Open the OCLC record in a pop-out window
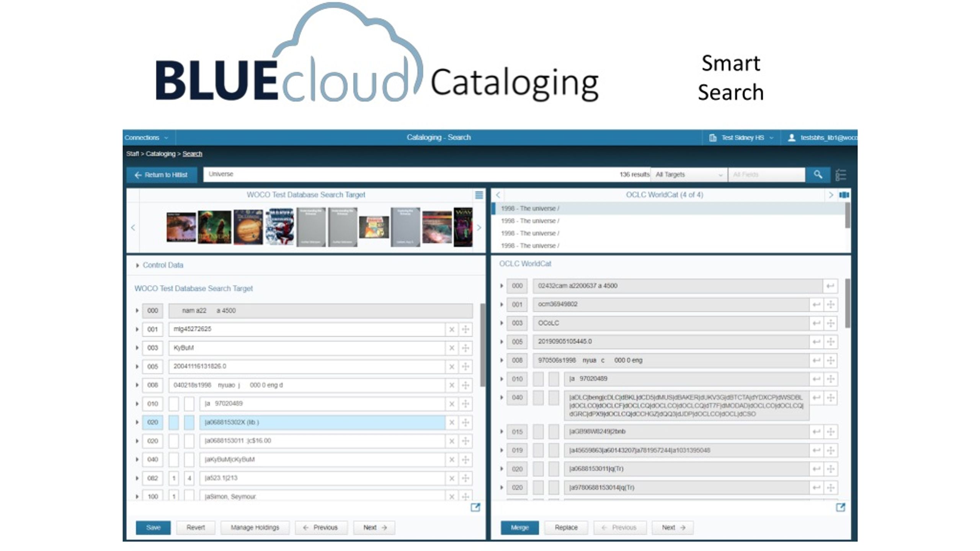This screenshot has width=980, height=551. (x=840, y=507)
